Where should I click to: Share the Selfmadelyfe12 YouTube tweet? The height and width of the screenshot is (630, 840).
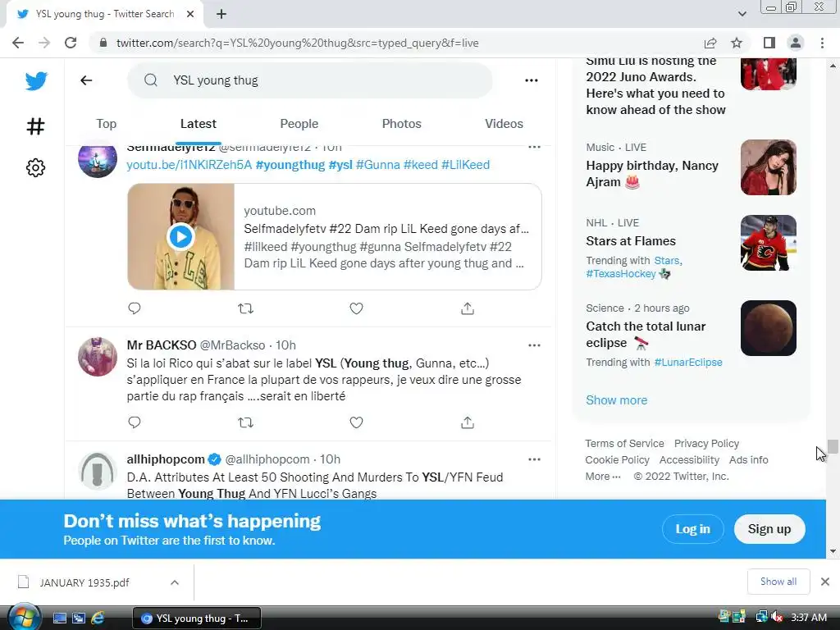[x=467, y=308]
